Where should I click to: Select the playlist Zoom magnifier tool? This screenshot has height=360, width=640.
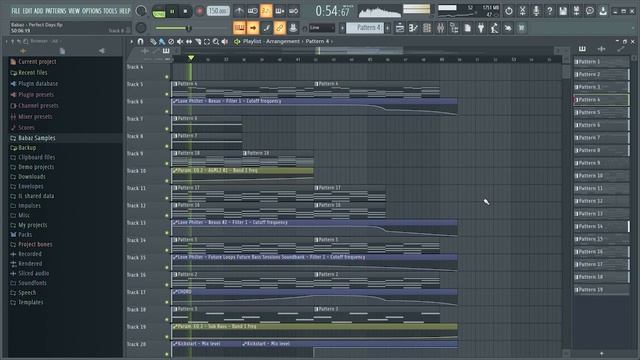[x=216, y=42]
